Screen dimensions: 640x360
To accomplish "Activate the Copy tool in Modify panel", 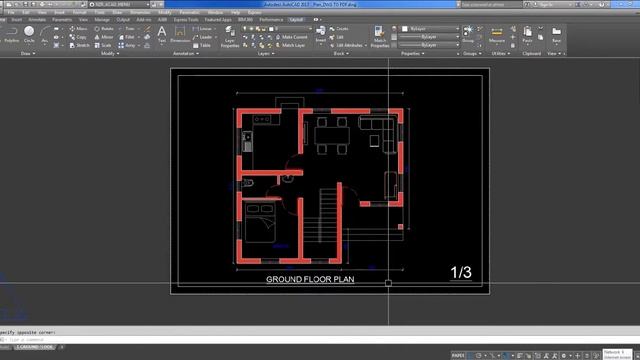I will 78,37.
